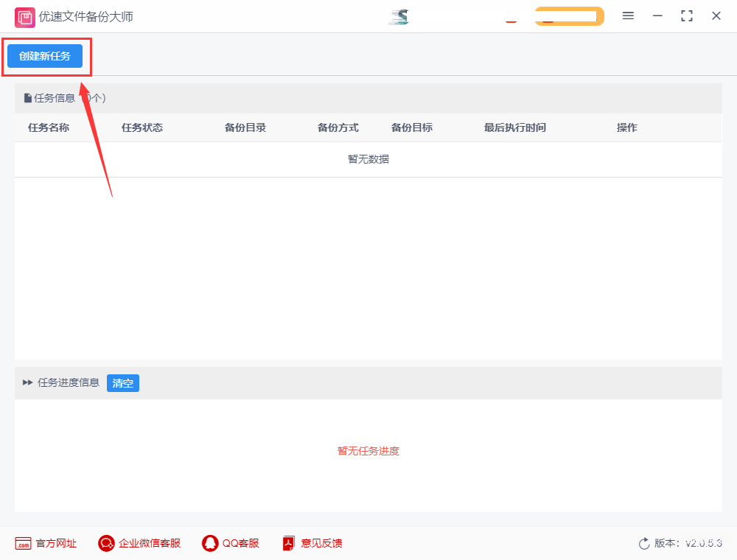Click the 任务状态 column header
The image size is (737, 560).
click(x=142, y=127)
